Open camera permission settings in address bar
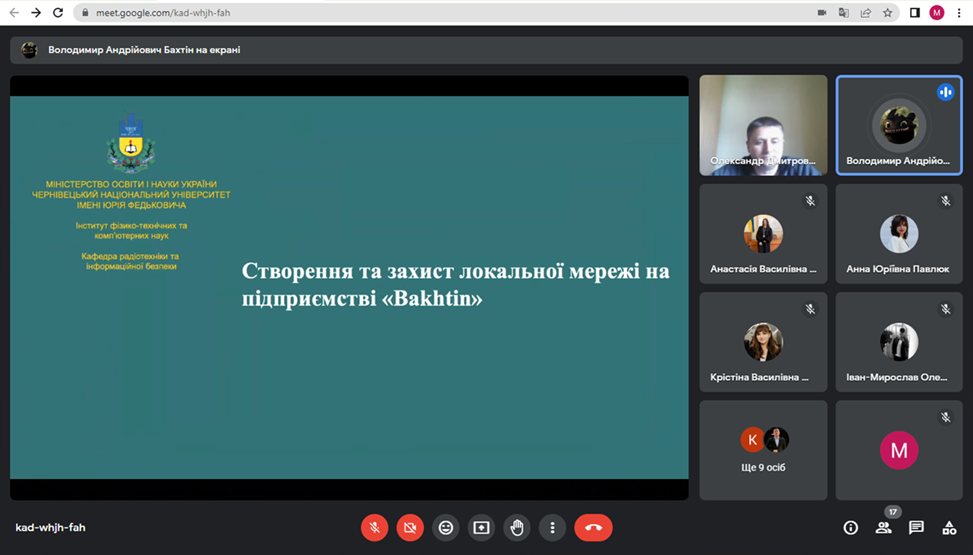The image size is (973, 555). tap(822, 12)
